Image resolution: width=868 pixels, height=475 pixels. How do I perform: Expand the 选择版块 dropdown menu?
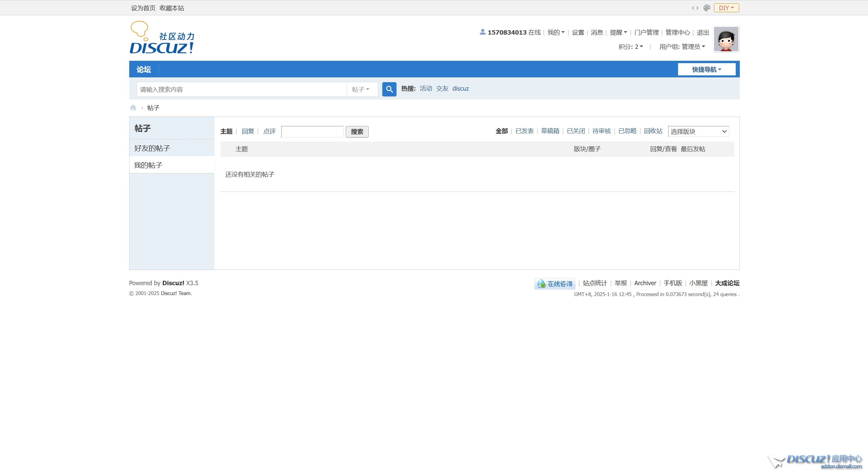(x=699, y=131)
